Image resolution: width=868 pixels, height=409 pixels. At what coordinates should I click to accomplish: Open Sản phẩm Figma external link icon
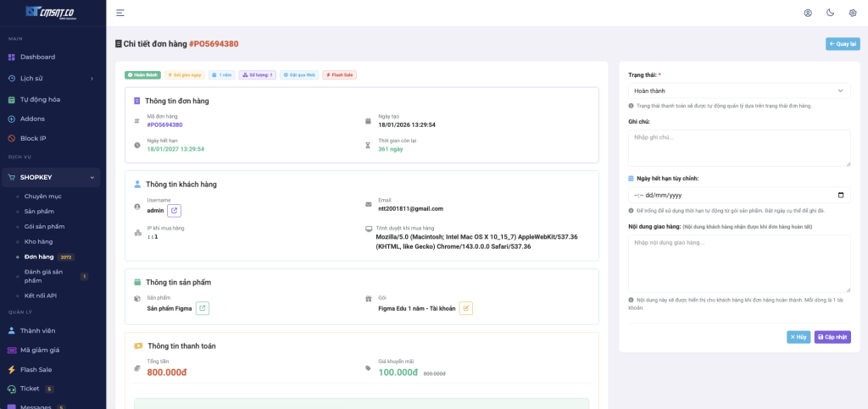pyautogui.click(x=203, y=308)
